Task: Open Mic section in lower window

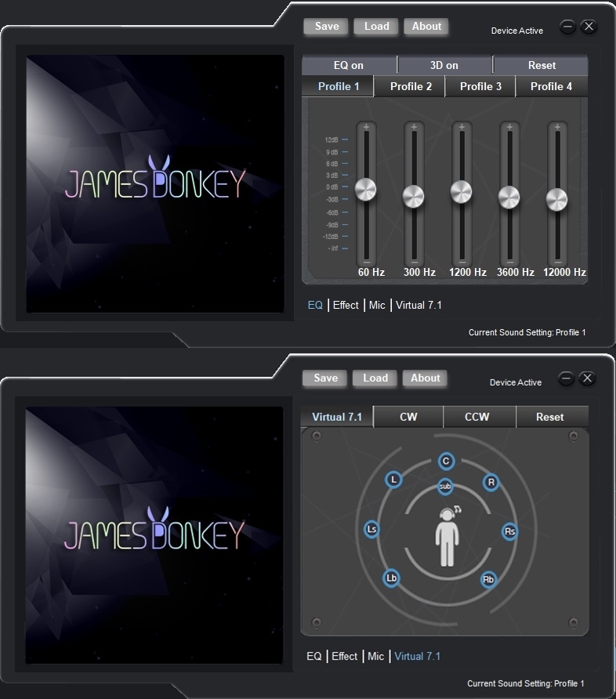Action: [x=375, y=656]
